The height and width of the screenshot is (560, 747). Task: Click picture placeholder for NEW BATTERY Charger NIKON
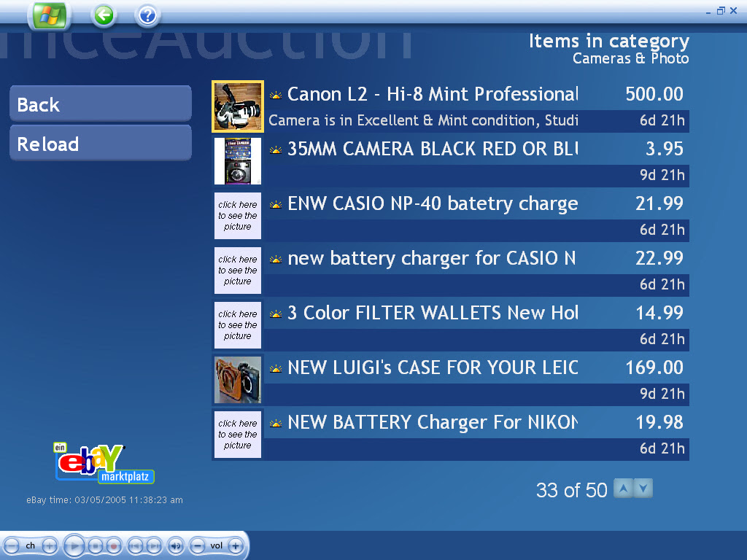click(238, 435)
